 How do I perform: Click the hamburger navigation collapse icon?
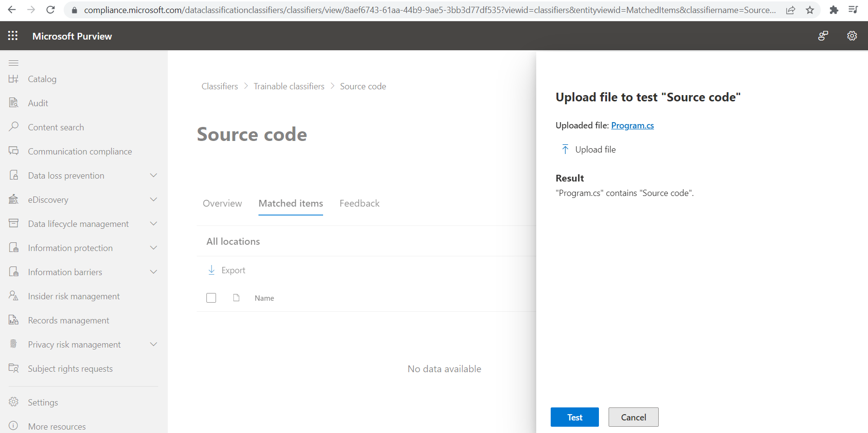click(x=14, y=63)
